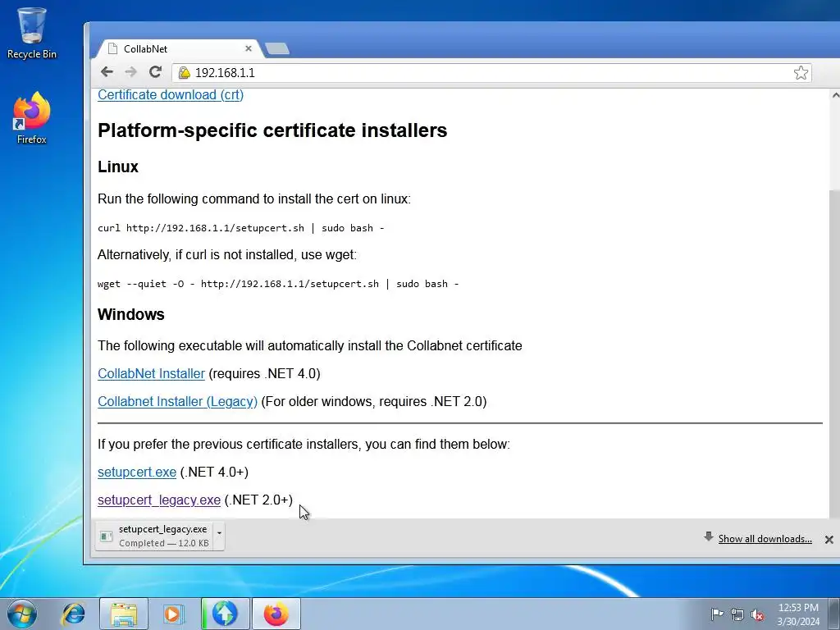Viewport: 840px width, 630px height.
Task: Open a new browser tab
Action: click(x=277, y=48)
